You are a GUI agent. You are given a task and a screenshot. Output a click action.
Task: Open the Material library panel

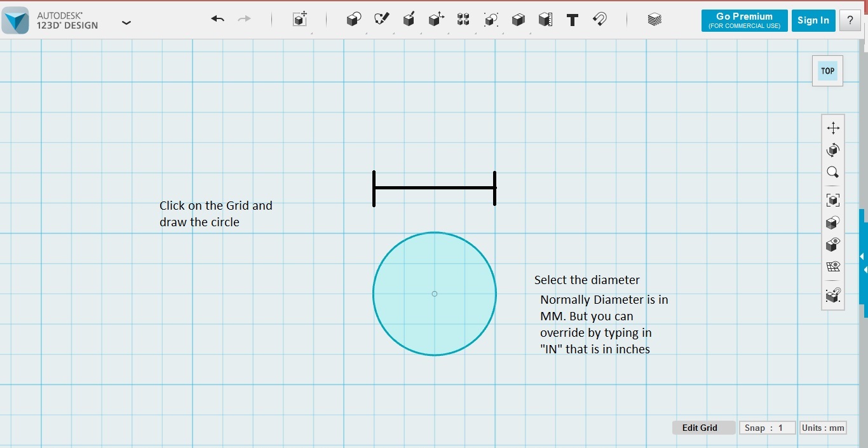pos(654,20)
